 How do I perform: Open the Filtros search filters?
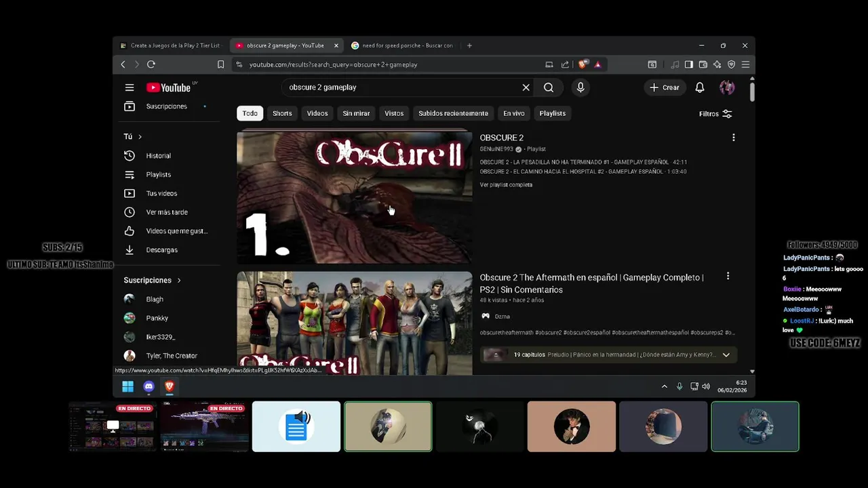tap(715, 114)
